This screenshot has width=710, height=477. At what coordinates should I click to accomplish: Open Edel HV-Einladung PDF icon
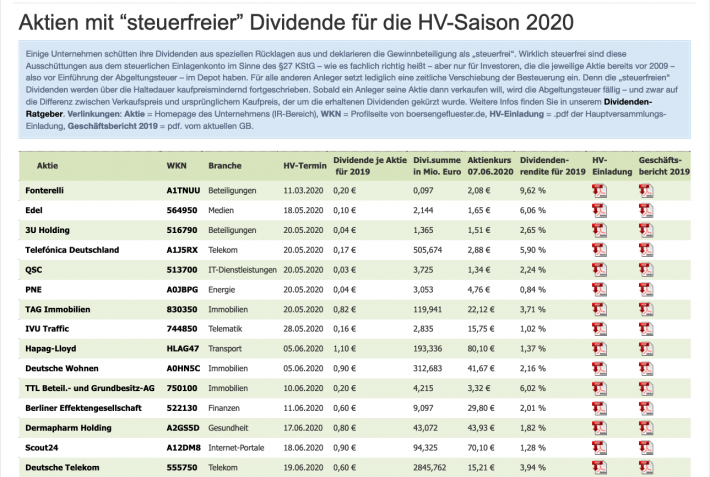pyautogui.click(x=599, y=210)
